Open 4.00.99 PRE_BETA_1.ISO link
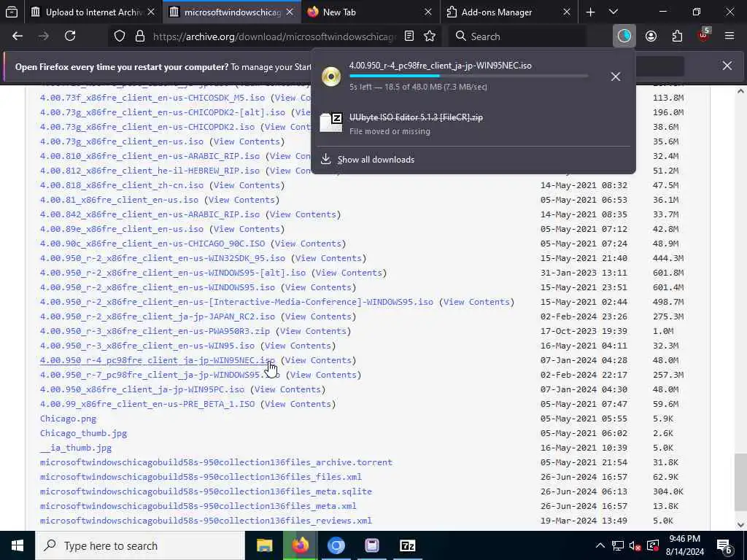747x560 pixels. pos(147,404)
